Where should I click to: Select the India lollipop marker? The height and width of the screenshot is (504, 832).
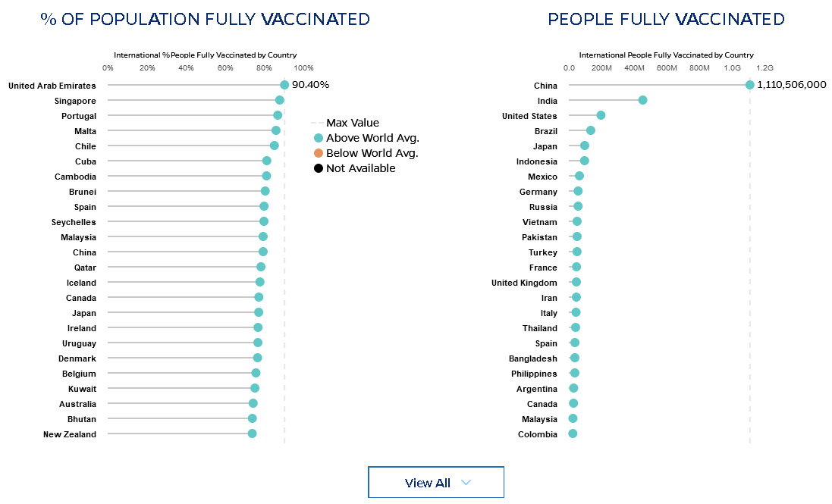point(642,100)
